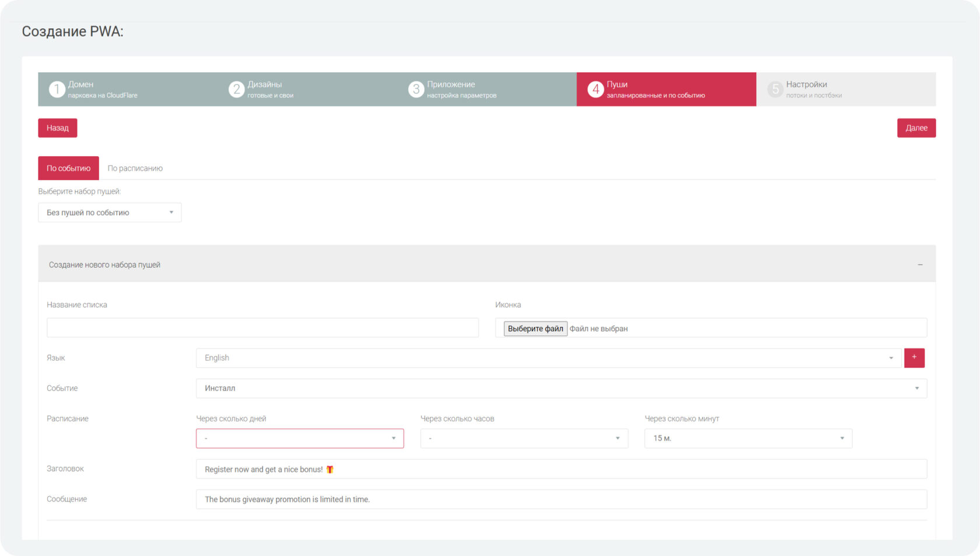Expand the Язык English dropdown
The height and width of the screenshot is (556, 980).
pyautogui.click(x=548, y=358)
